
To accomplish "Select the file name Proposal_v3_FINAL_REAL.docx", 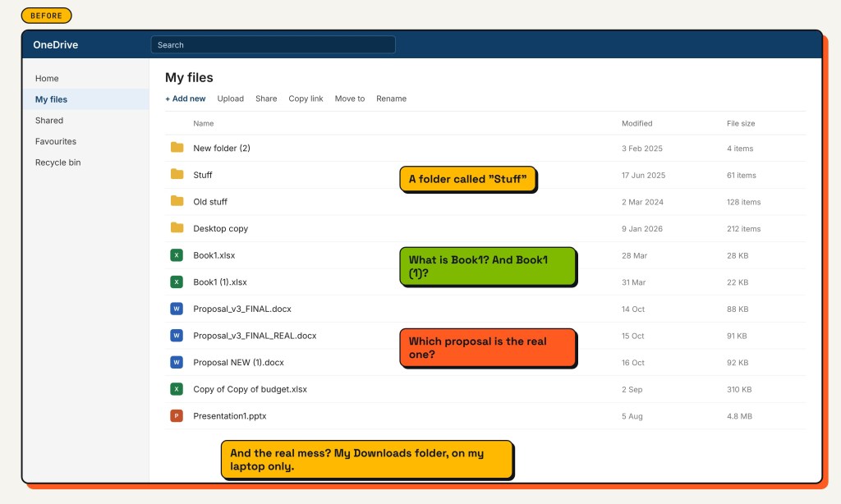I will (x=255, y=336).
